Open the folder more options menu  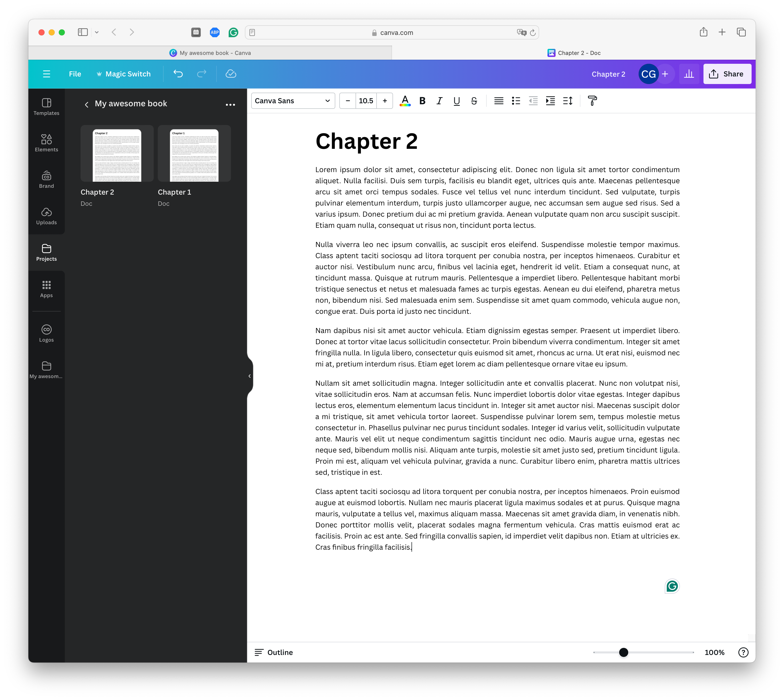[230, 105]
